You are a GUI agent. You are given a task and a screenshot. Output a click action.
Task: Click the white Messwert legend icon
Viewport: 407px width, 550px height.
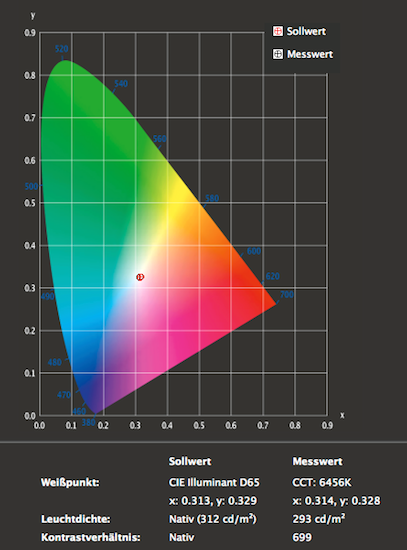tap(278, 54)
